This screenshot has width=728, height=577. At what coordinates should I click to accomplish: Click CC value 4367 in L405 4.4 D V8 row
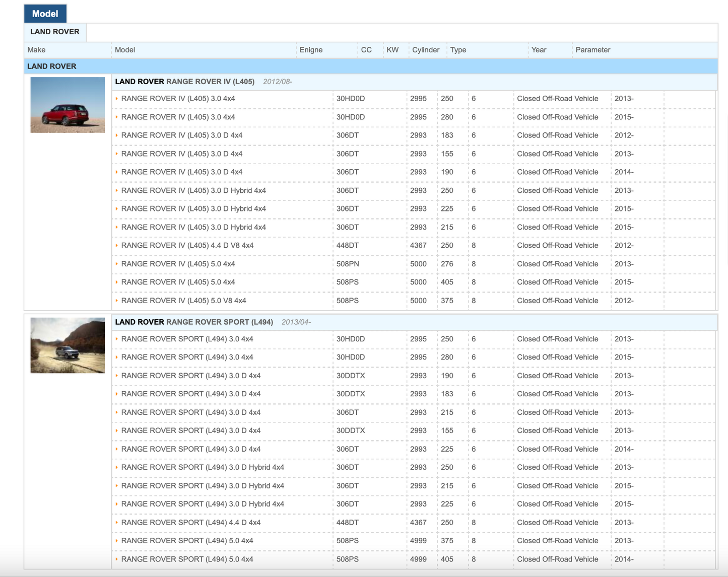click(418, 245)
